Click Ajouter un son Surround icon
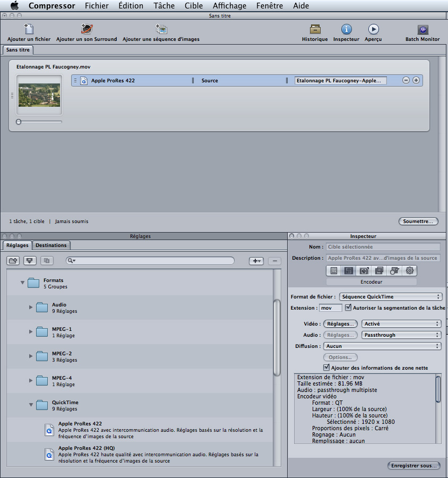This screenshot has width=448, height=478. click(x=87, y=30)
